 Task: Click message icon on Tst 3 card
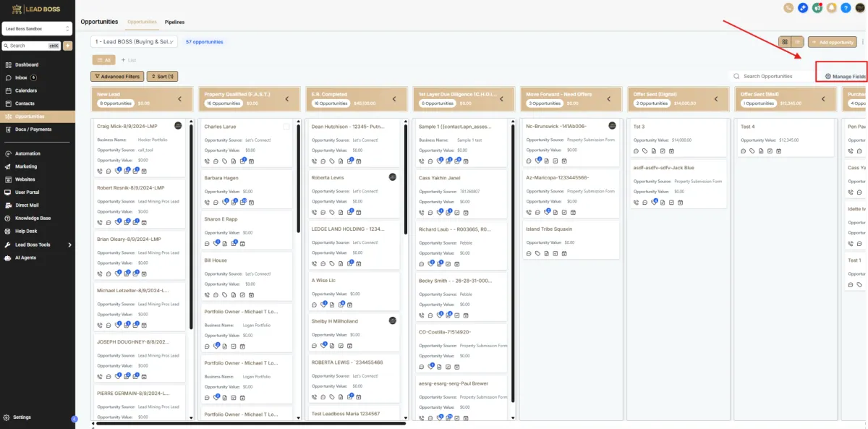click(635, 150)
